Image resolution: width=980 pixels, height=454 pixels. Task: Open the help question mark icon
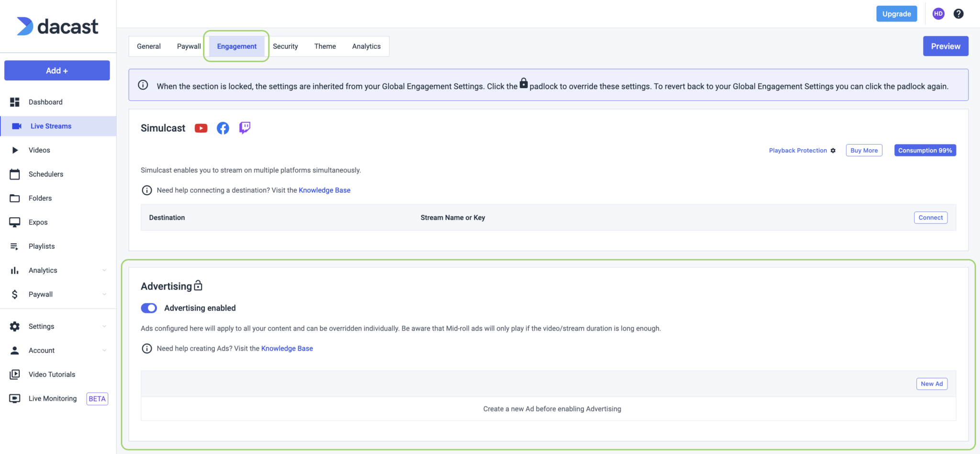[958, 14]
